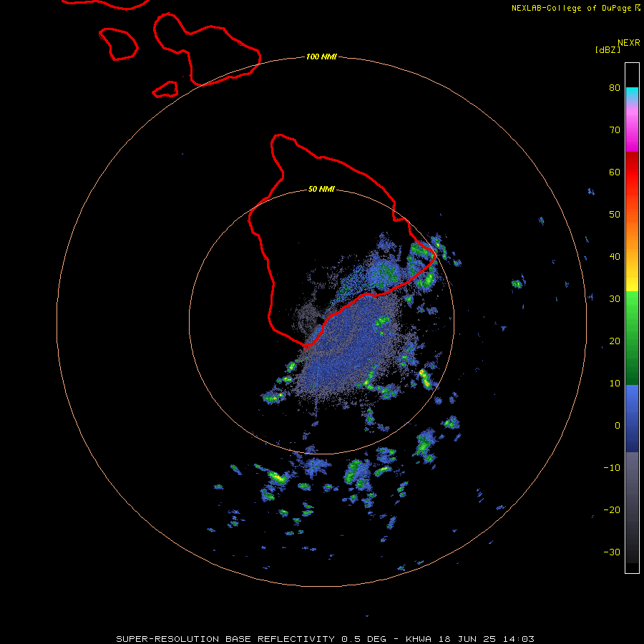Click the 0 value on the dBZ scale

[618, 426]
